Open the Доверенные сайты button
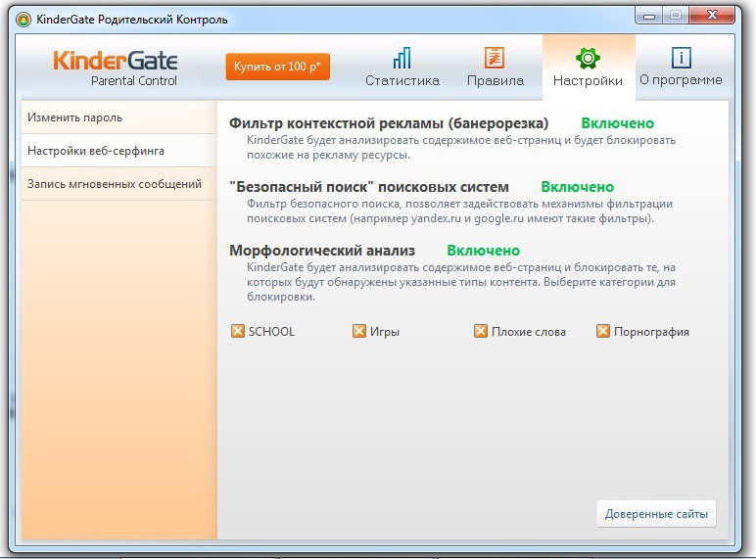This screenshot has height=559, width=756. point(655,514)
